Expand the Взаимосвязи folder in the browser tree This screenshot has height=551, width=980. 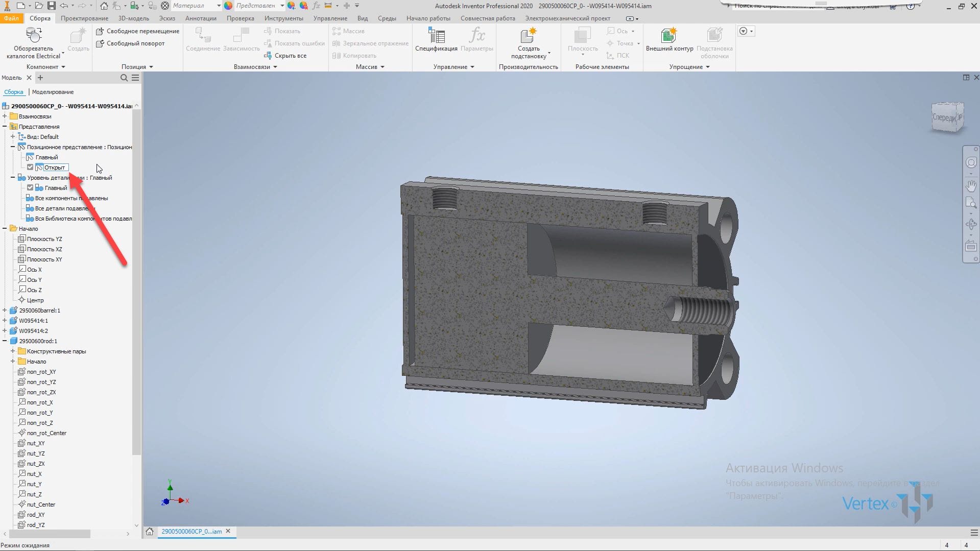tap(5, 116)
